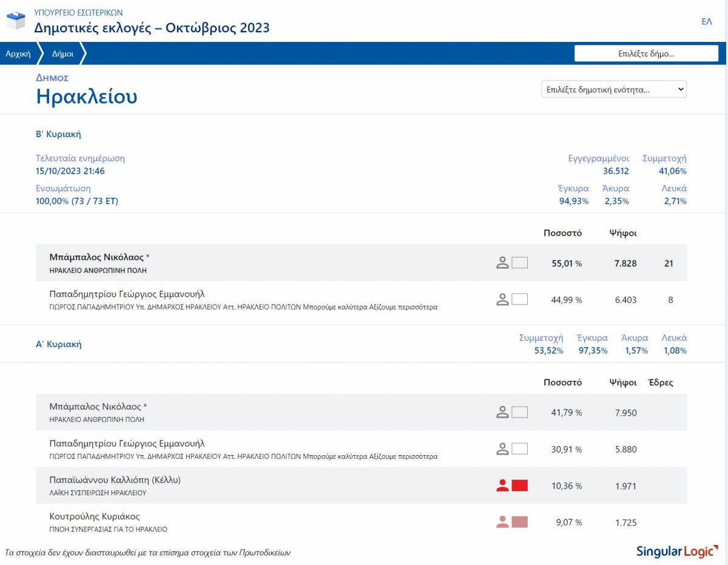
Task: Click the SingularLogic logo
Action: click(676, 552)
